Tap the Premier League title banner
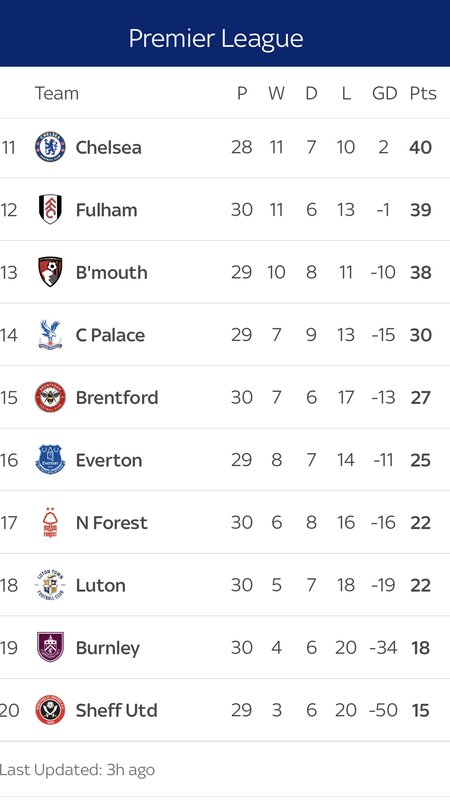This screenshot has width=450, height=800. (225, 33)
